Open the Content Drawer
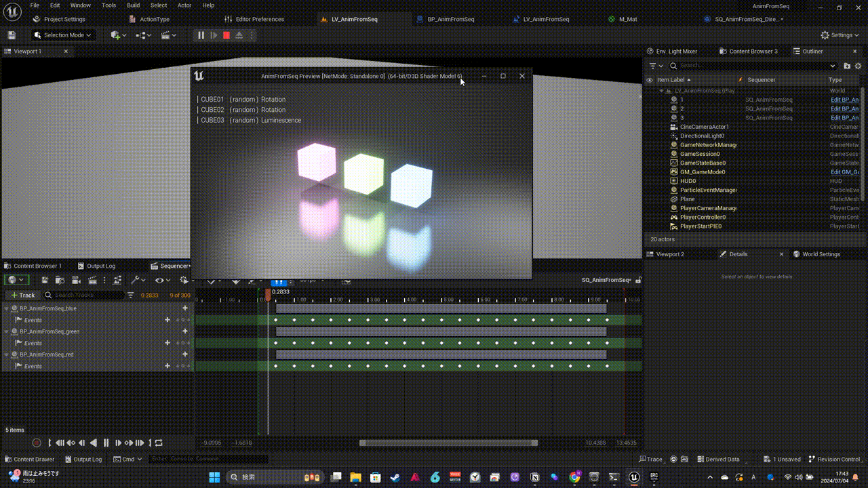Image resolution: width=868 pixels, height=488 pixels. pyautogui.click(x=29, y=459)
